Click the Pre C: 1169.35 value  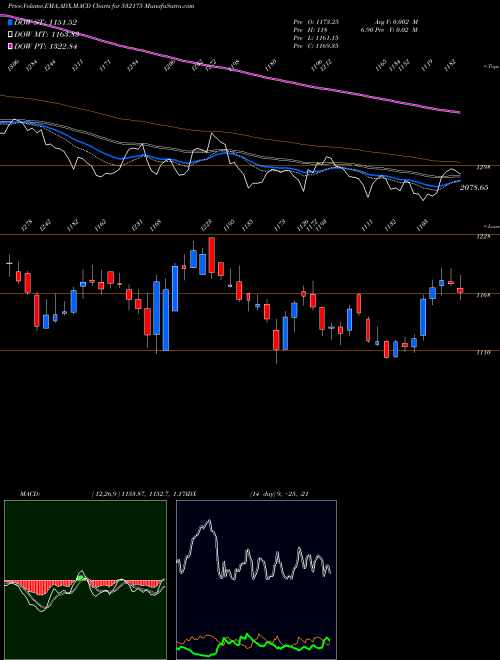316,46
